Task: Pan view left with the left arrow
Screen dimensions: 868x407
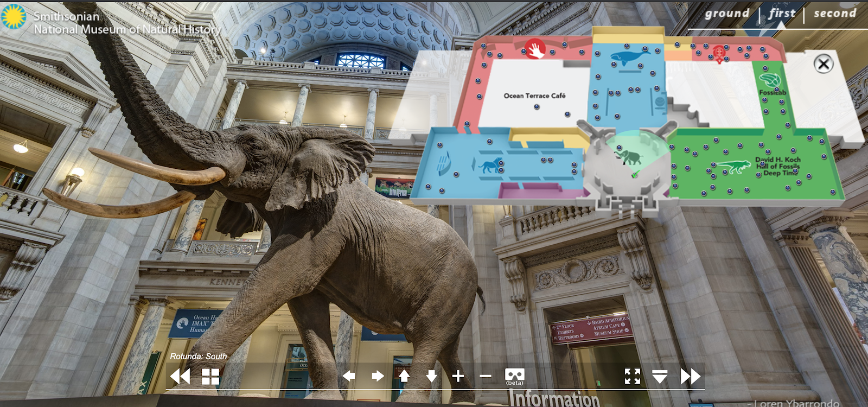Action: [349, 376]
